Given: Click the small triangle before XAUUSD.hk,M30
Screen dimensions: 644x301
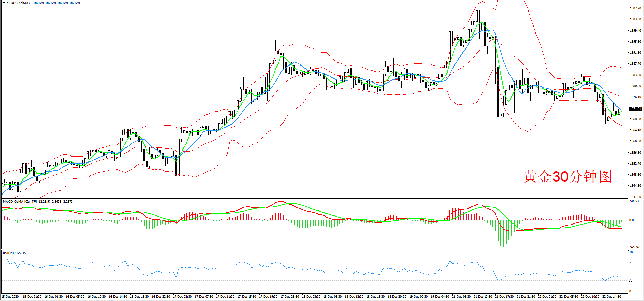Looking at the screenshot, I should pos(4,3).
